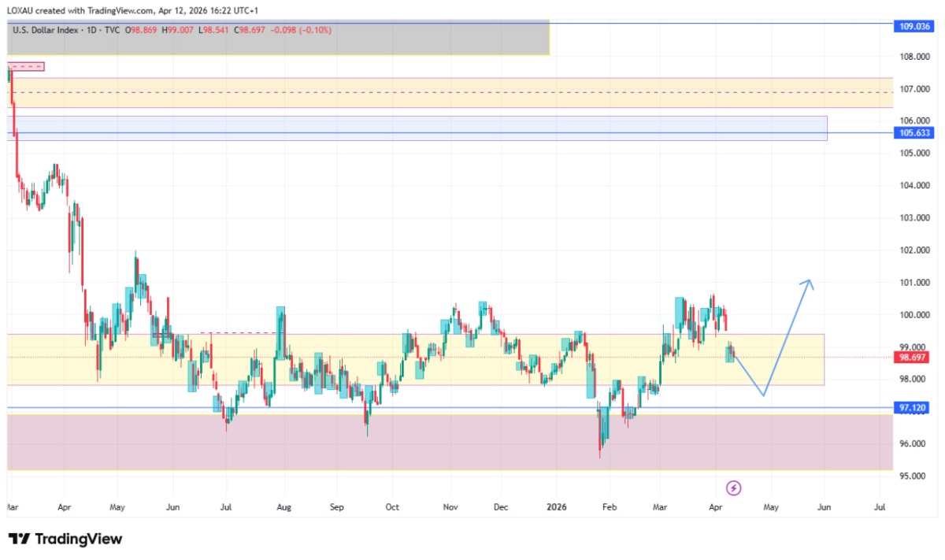Click the blue forecast arrow head
The height and width of the screenshot is (560, 945).
pyautogui.click(x=808, y=284)
